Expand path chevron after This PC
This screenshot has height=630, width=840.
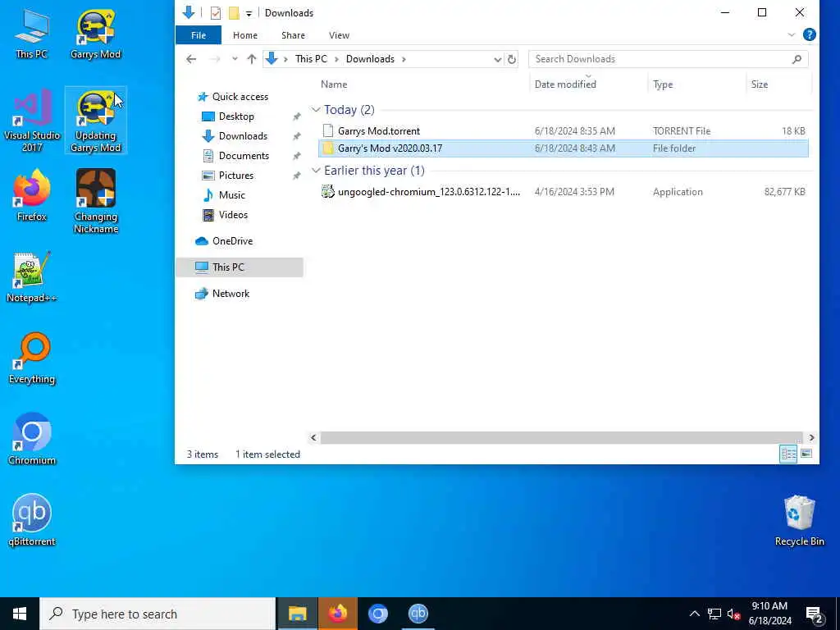pos(336,59)
